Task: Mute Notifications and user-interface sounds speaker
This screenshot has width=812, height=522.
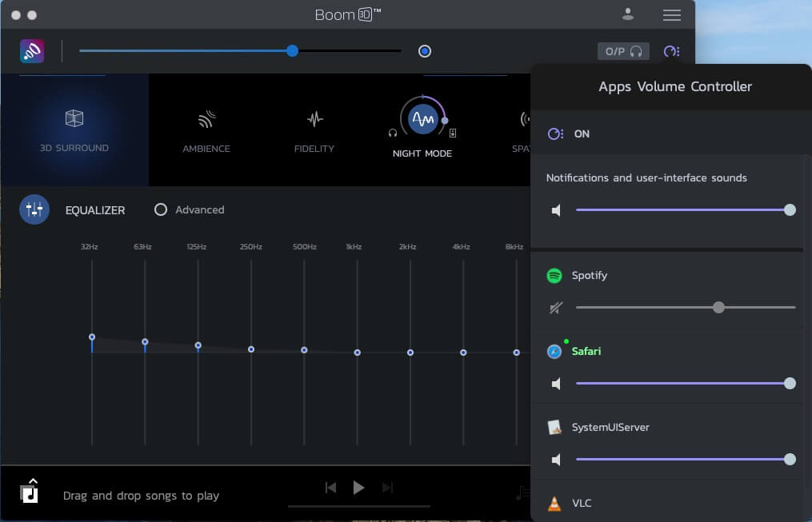Action: (x=556, y=210)
